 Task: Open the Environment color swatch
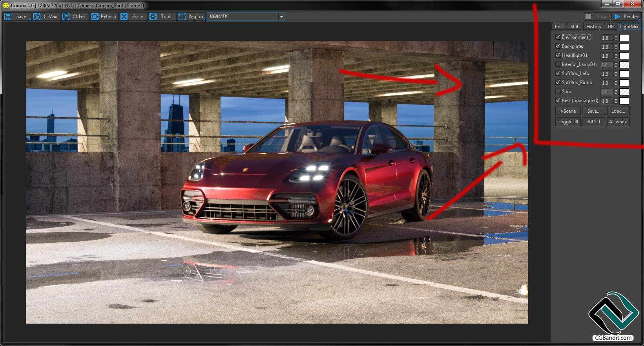[624, 38]
